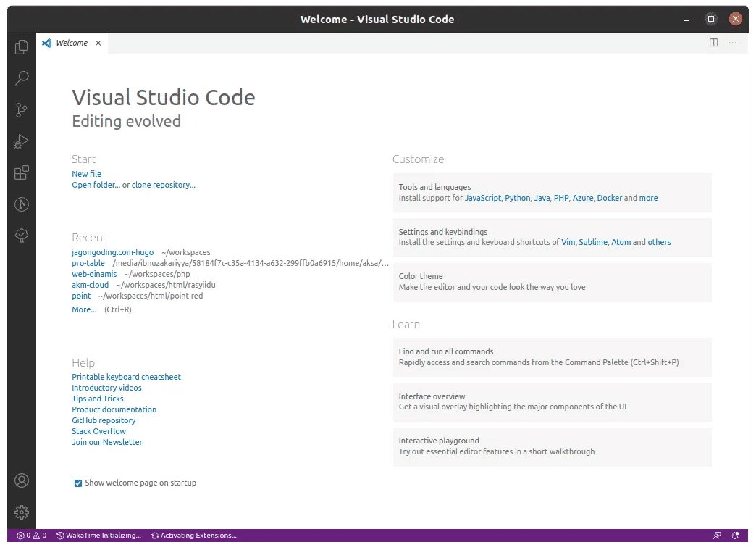The image size is (756, 550).
Task: Install Python support link
Action: point(517,198)
